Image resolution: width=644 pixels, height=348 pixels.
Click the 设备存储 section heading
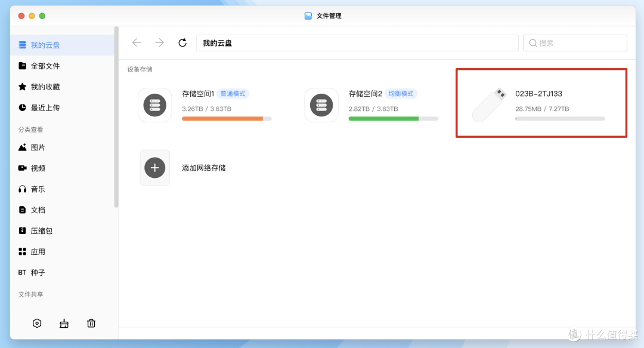pos(140,69)
